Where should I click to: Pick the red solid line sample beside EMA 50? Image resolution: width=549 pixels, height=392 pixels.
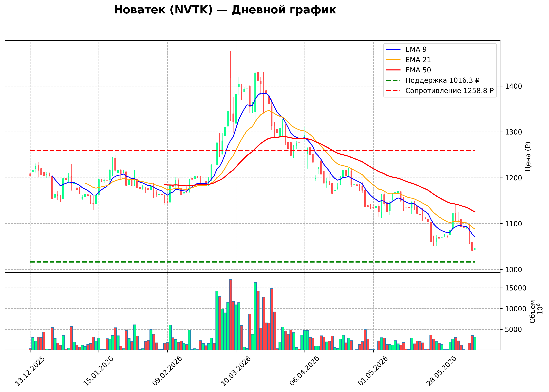(x=393, y=70)
